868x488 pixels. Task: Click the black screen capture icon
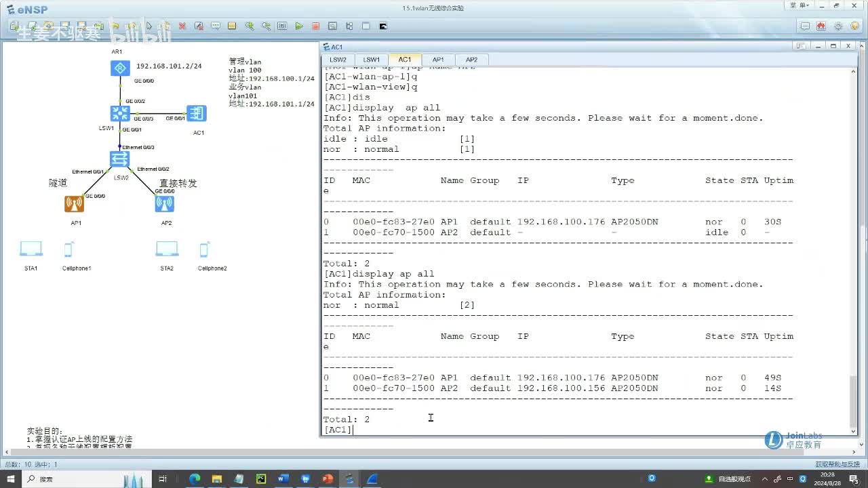click(x=383, y=26)
